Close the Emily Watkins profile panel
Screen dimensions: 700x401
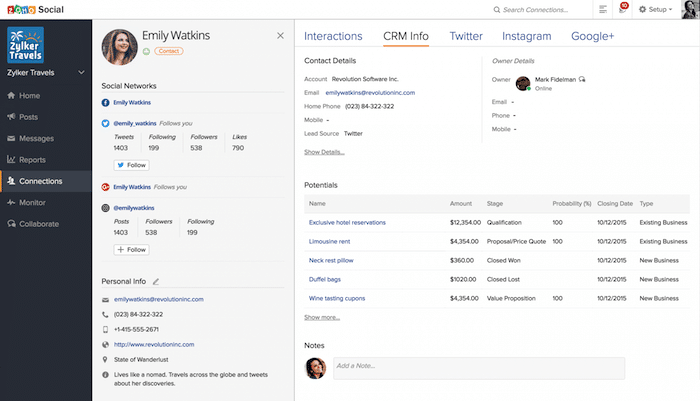click(280, 36)
